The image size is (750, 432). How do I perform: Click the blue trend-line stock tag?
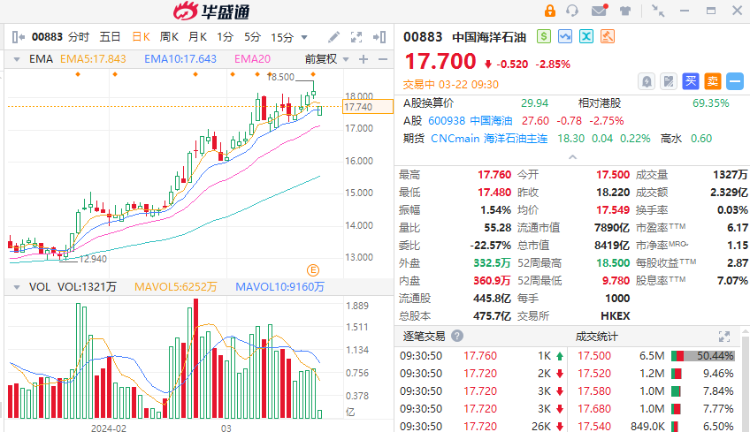coord(565,36)
